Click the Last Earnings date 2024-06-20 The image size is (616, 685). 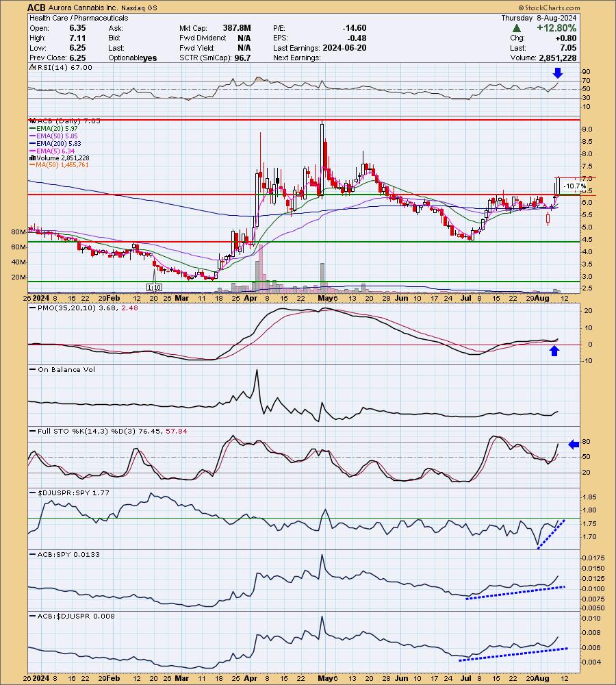[344, 48]
